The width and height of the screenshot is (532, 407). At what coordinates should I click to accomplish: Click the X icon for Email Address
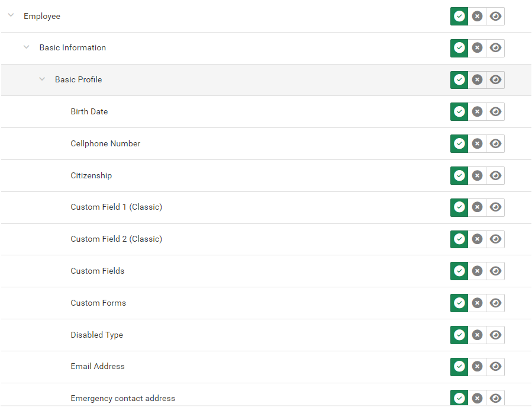click(x=477, y=367)
